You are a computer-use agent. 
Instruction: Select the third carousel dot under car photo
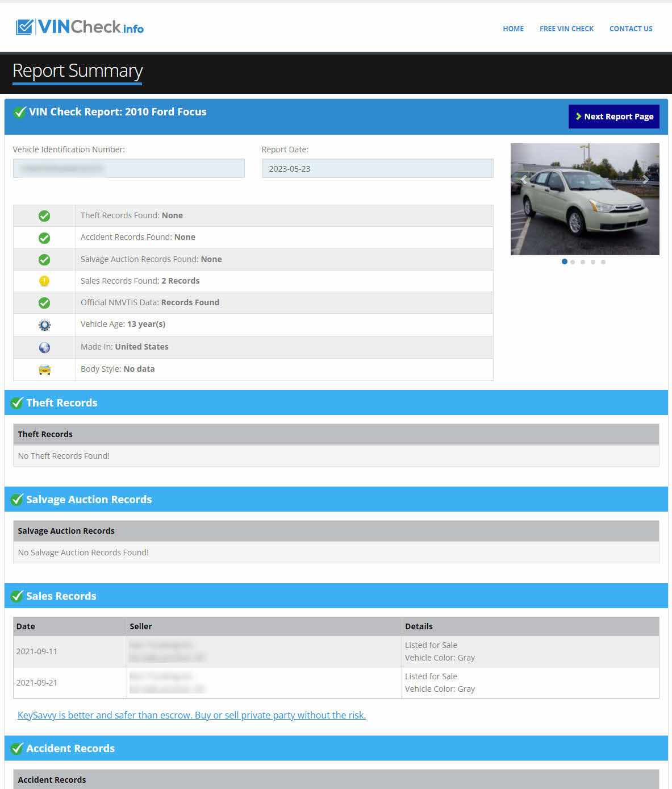[583, 262]
